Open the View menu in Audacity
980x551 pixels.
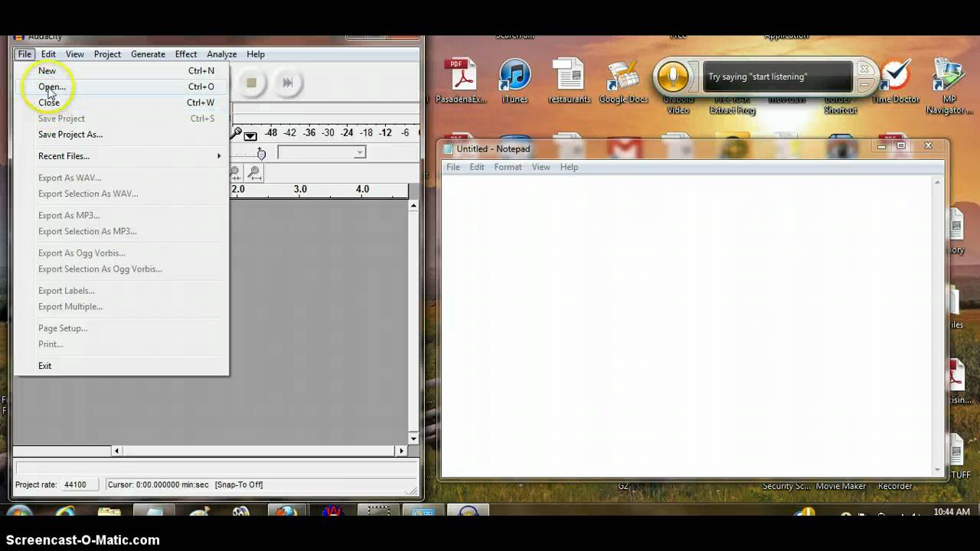[x=74, y=54]
